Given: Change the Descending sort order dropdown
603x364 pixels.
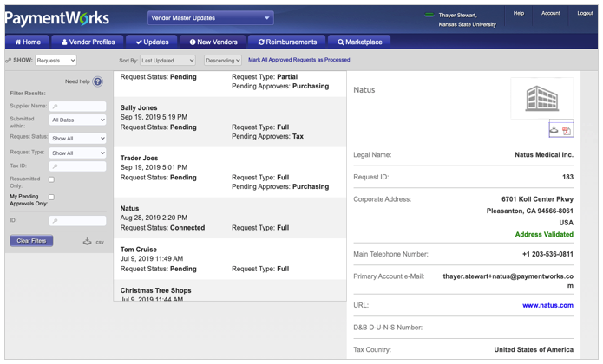Looking at the screenshot, I should (x=223, y=61).
